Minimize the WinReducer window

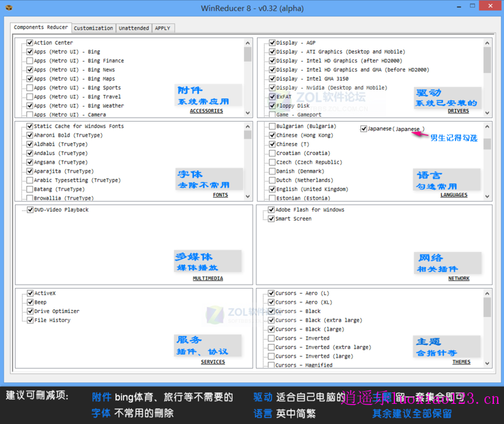click(459, 6)
